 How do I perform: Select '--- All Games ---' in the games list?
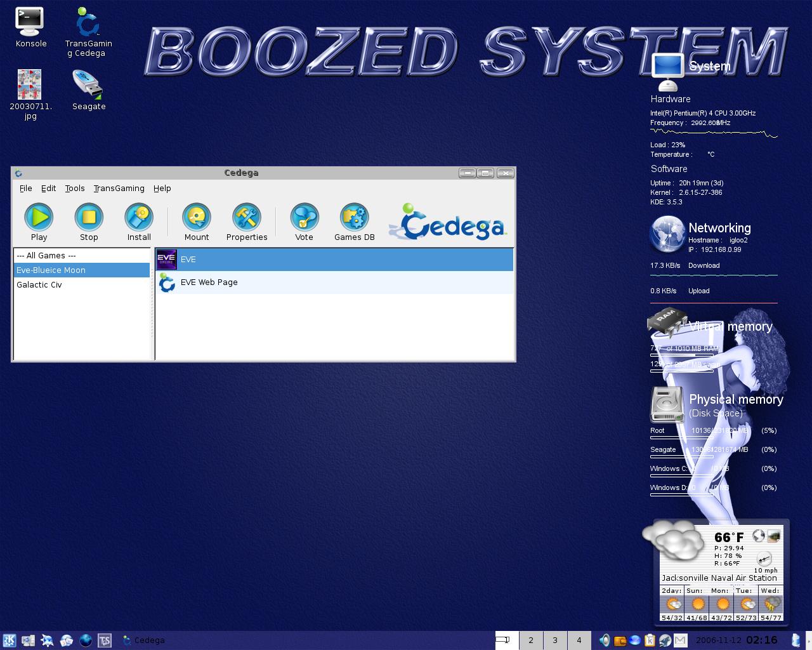coord(82,256)
